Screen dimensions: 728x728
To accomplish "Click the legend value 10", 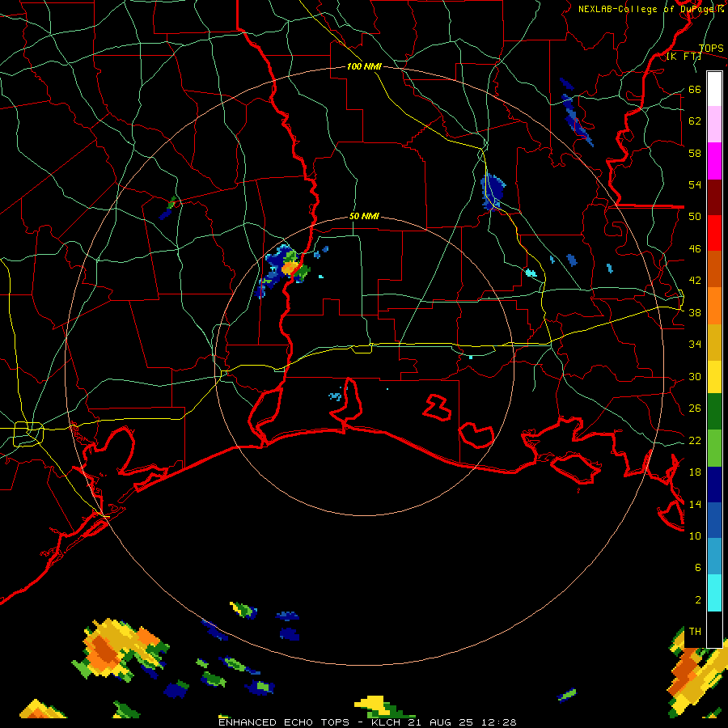I will 695,535.
